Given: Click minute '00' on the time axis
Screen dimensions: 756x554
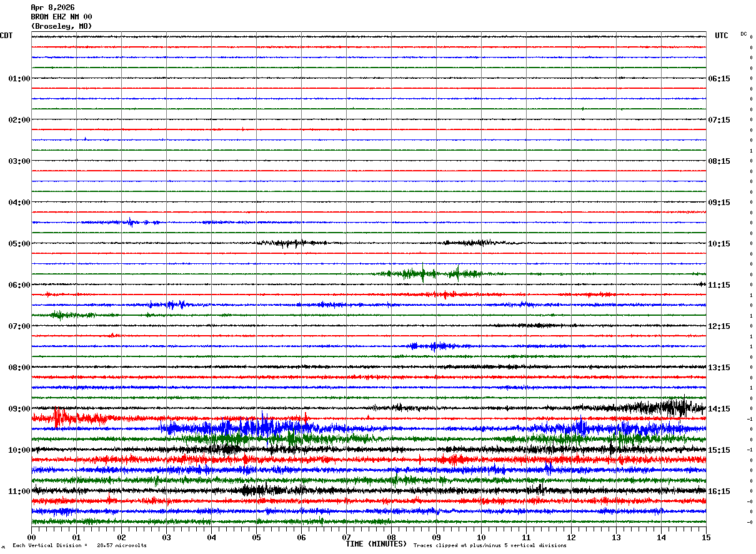Looking at the screenshot, I should 31,537.
